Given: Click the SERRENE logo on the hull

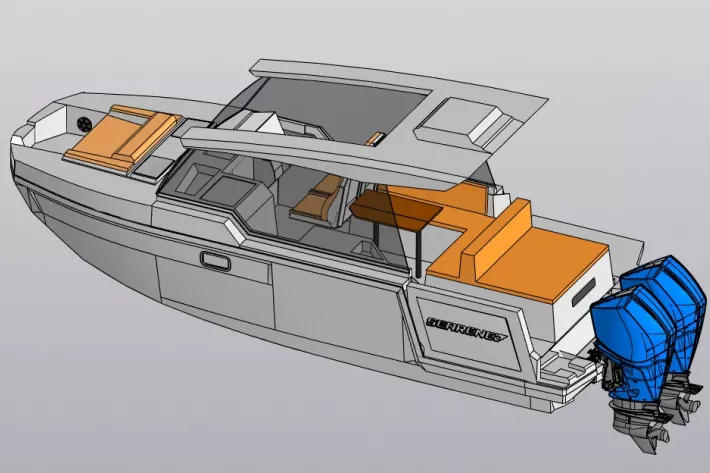Looking at the screenshot, I should [x=466, y=329].
